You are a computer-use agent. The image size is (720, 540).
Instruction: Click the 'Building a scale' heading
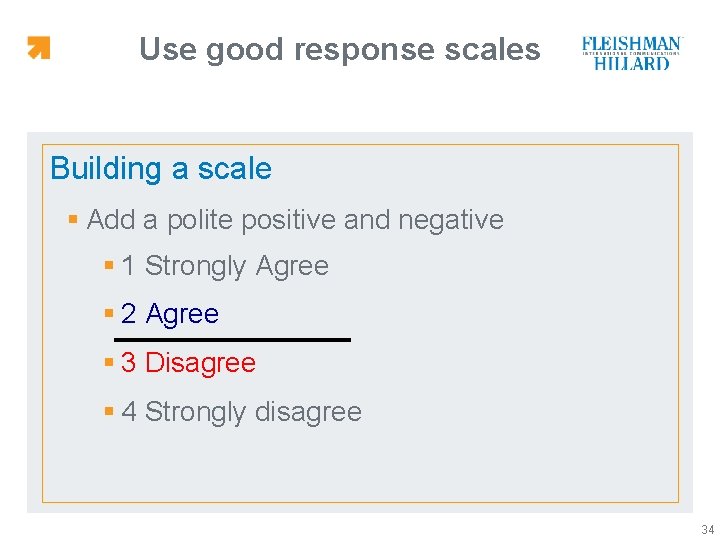point(161,168)
